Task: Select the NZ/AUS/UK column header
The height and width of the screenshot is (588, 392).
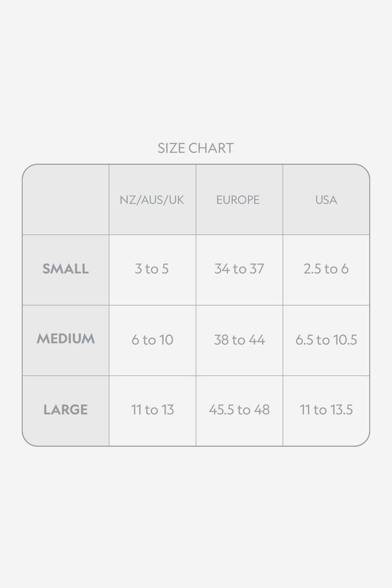Action: [x=152, y=200]
